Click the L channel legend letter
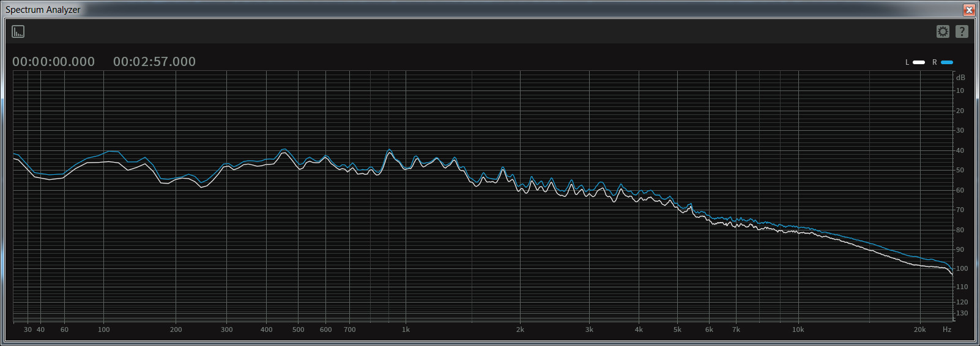The image size is (980, 346). [x=907, y=62]
